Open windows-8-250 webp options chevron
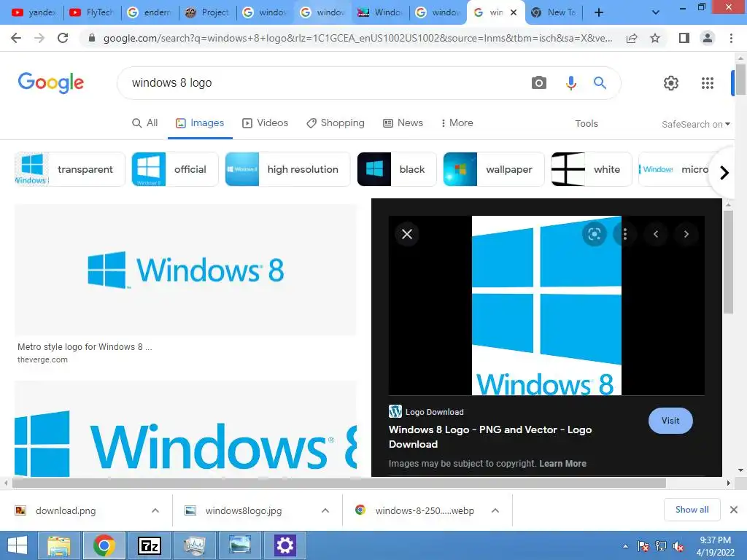747x560 pixels. [495, 510]
